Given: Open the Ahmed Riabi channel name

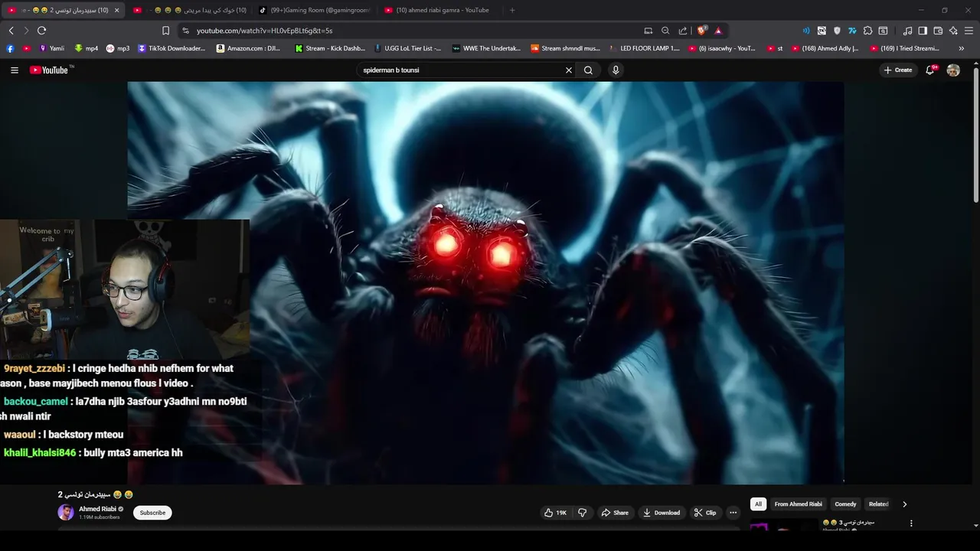Looking at the screenshot, I should click(x=97, y=509).
